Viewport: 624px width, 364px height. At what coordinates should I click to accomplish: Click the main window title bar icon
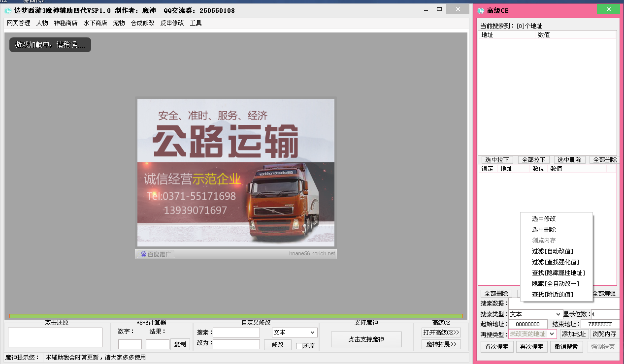8,11
